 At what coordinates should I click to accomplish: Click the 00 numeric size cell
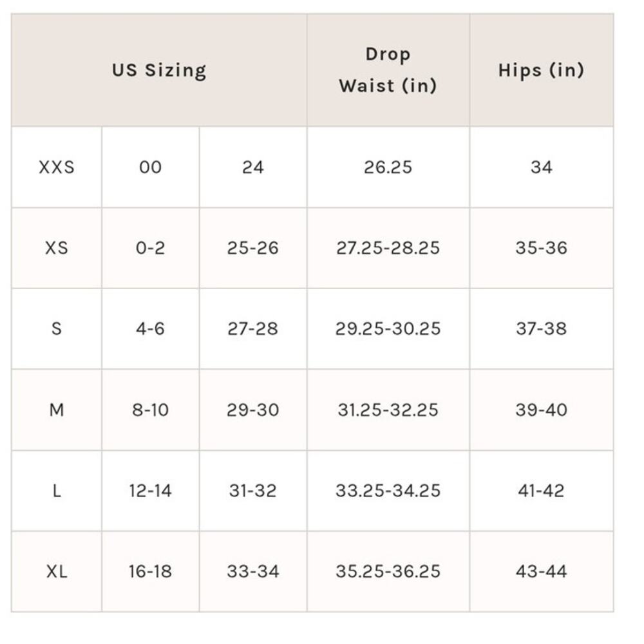pos(150,167)
